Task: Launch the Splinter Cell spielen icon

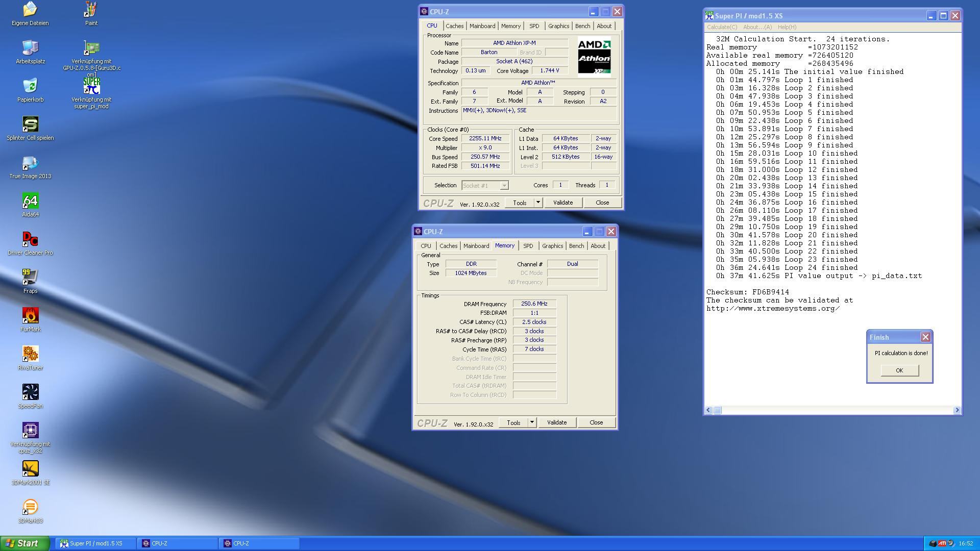Action: click(x=30, y=124)
